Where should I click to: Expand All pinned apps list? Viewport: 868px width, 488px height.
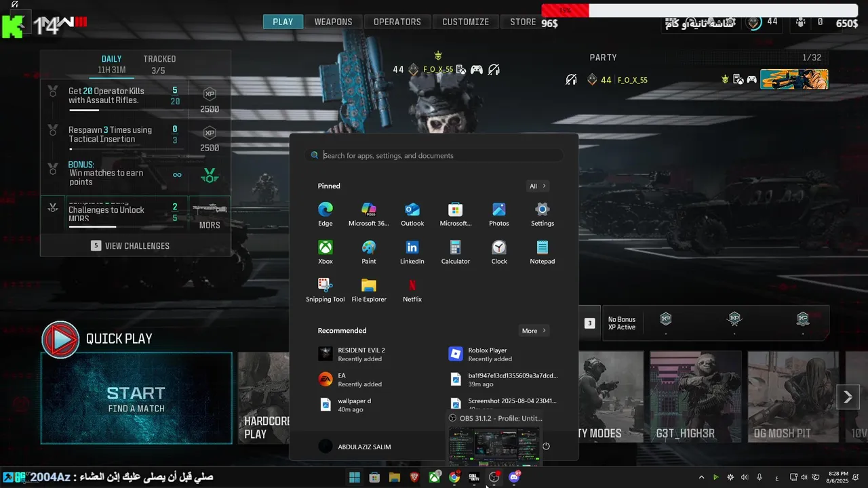point(538,186)
